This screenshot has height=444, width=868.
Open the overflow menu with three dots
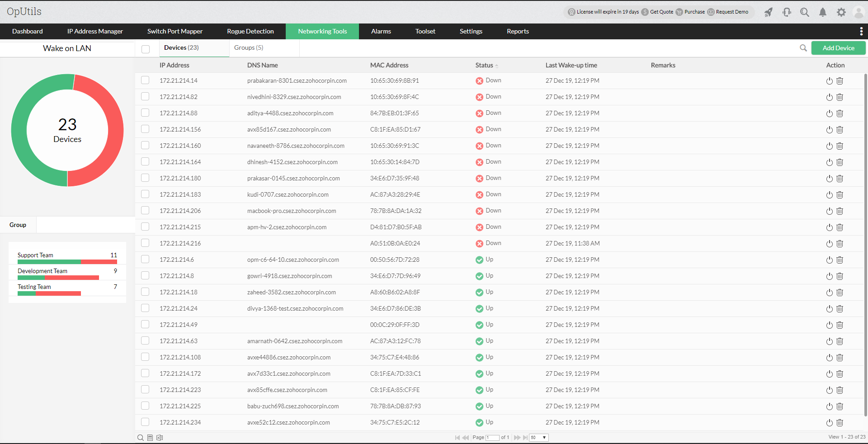[x=862, y=31]
